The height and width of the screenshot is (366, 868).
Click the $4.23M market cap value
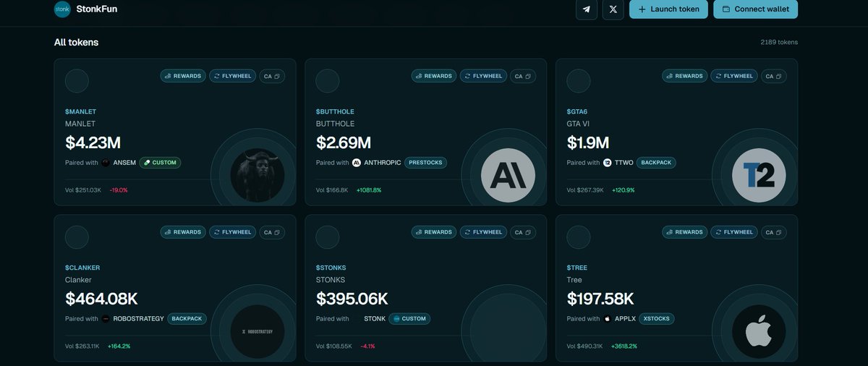coord(93,142)
